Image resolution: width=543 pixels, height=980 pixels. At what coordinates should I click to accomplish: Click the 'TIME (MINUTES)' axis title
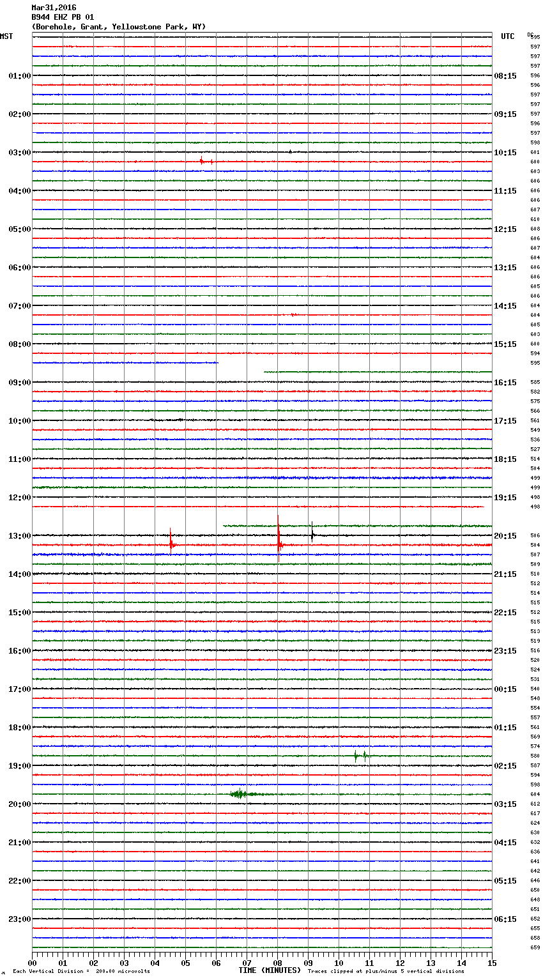coord(270,970)
